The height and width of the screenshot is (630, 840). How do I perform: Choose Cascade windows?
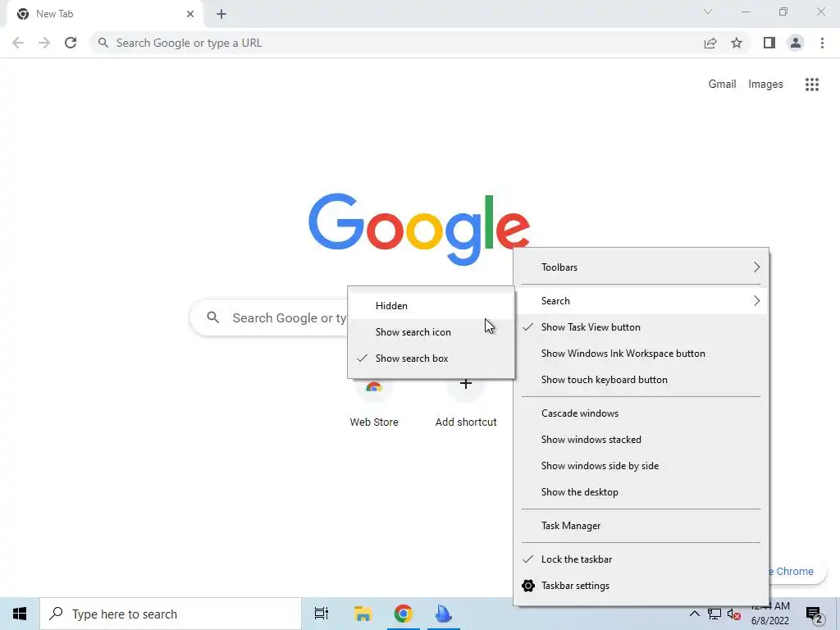(641, 413)
